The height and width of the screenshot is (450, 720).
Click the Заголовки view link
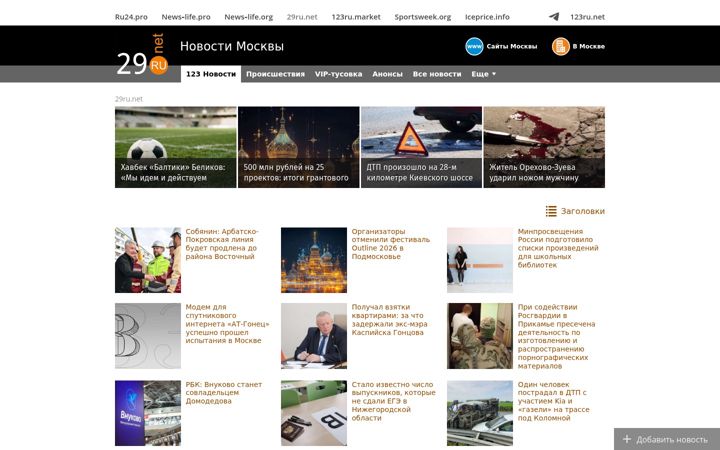point(583,211)
